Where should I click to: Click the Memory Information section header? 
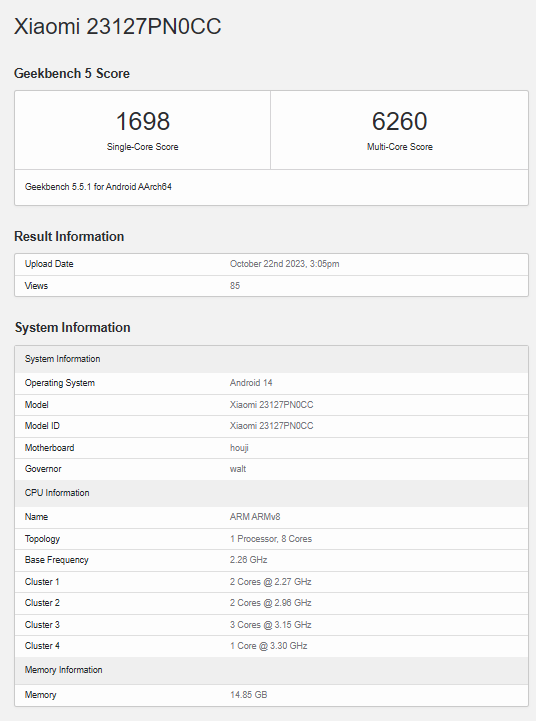pyautogui.click(x=63, y=670)
